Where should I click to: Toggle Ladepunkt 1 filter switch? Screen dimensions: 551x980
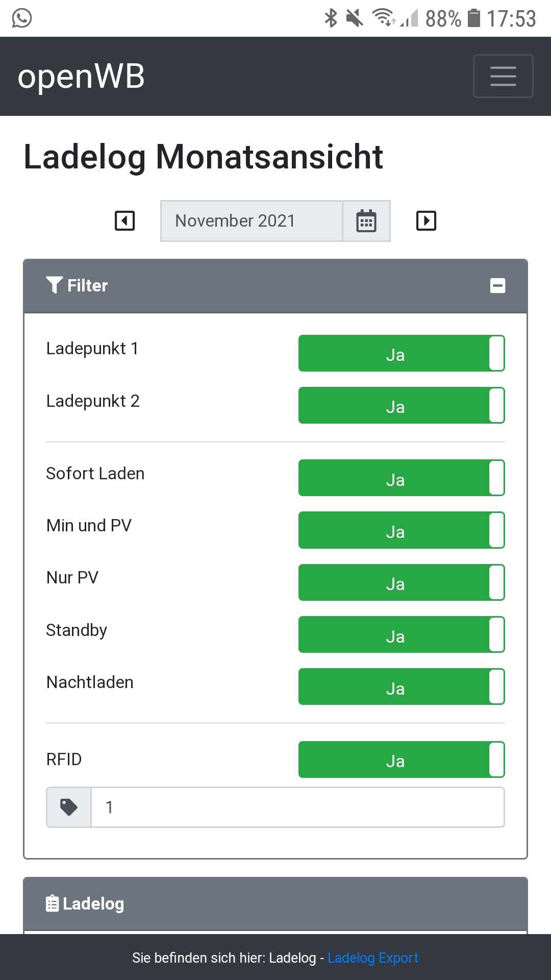tap(402, 353)
